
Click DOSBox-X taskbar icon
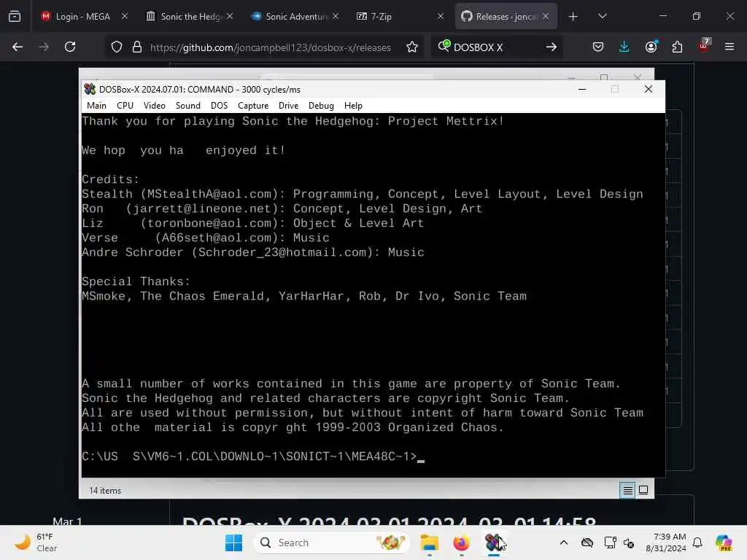tap(494, 542)
